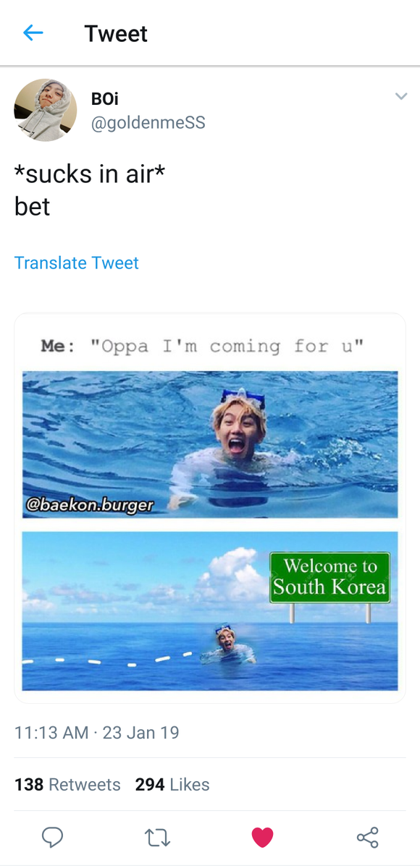
Task: Click the 11:13 AM timestamp
Action: click(51, 733)
